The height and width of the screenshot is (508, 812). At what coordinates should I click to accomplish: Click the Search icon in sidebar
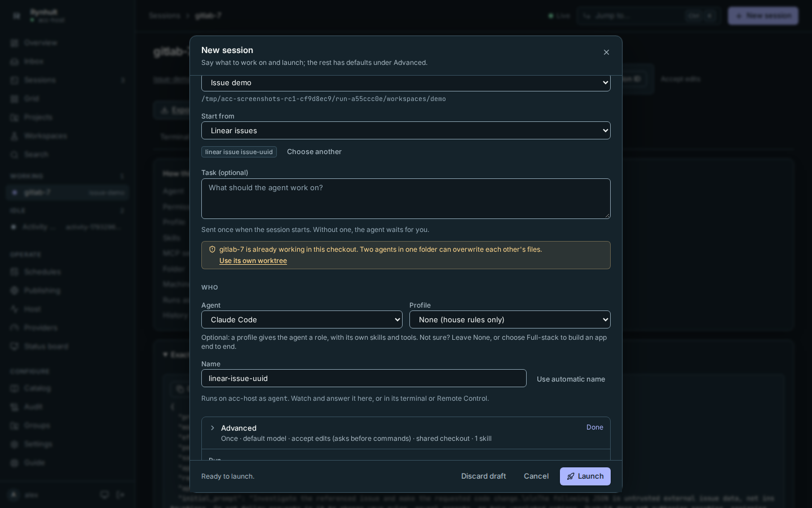(15, 155)
